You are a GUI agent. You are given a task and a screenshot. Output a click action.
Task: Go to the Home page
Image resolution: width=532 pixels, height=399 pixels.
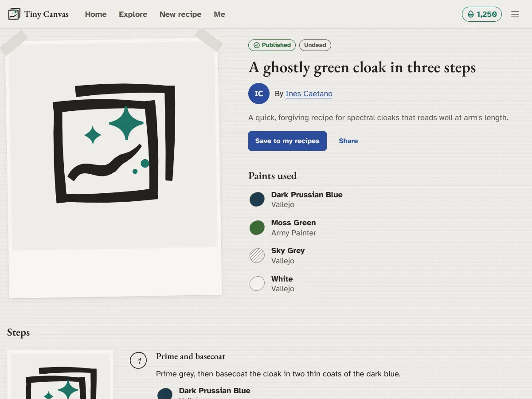96,14
